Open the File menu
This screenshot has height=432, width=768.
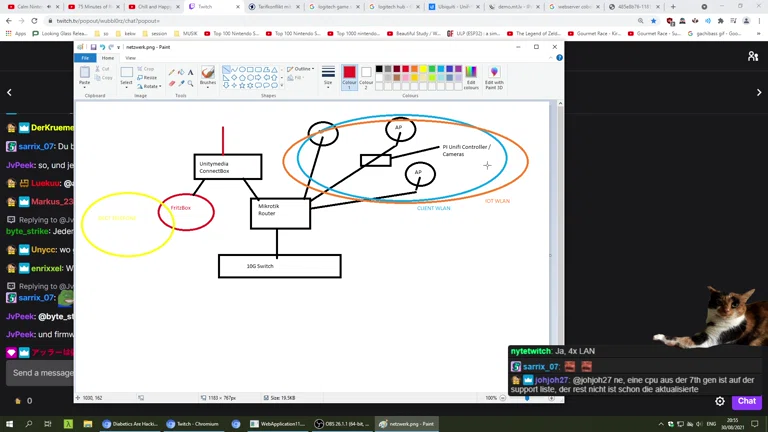tap(85, 58)
